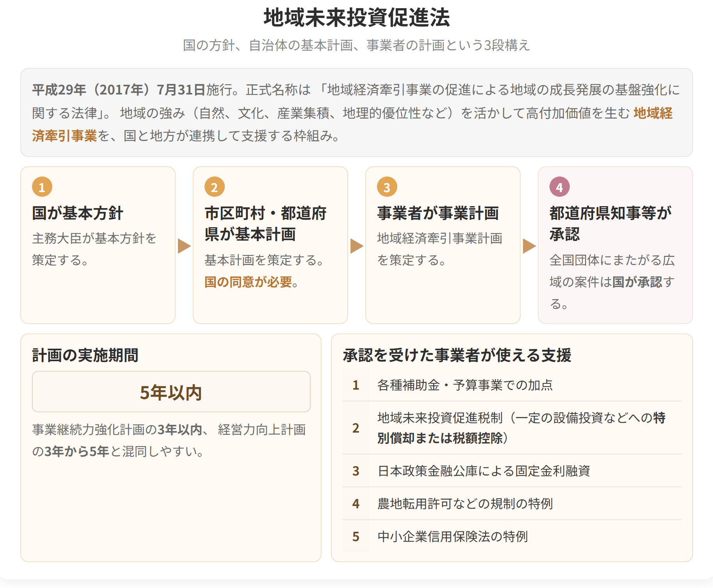The image size is (713, 588).
Task: Click the title 地域未来投資促進法
Action: tap(357, 18)
